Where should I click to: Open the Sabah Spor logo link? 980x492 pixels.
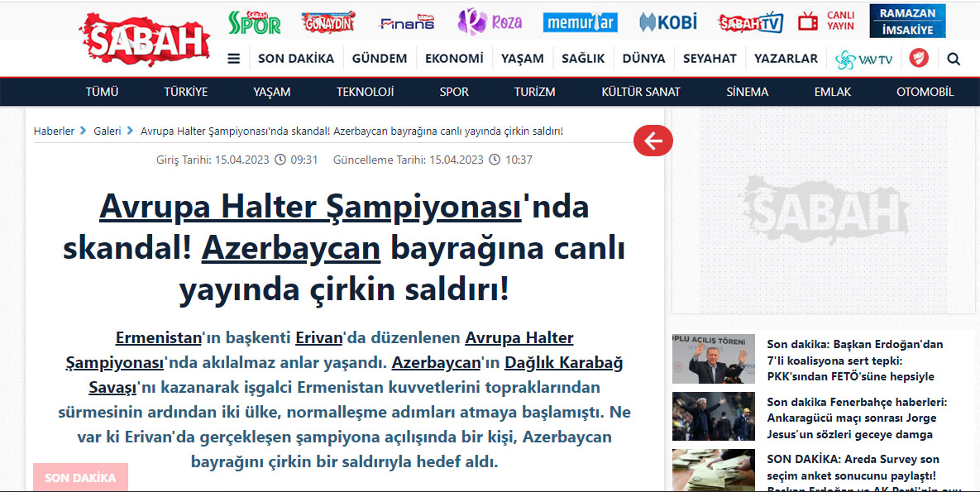tap(255, 22)
